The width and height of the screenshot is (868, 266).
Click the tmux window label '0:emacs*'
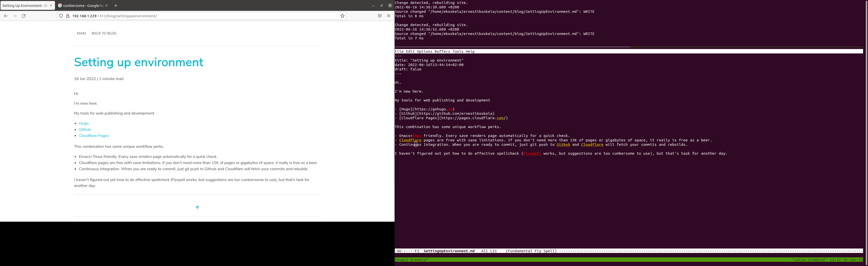419,260
